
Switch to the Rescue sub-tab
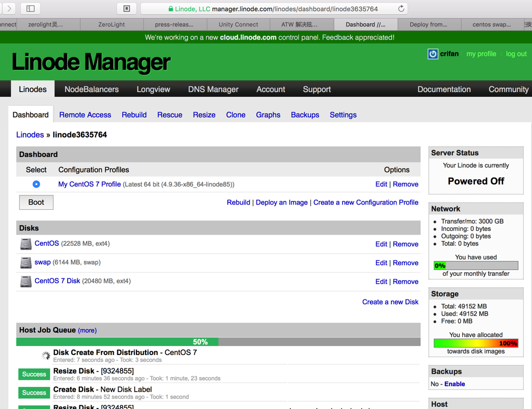[170, 115]
